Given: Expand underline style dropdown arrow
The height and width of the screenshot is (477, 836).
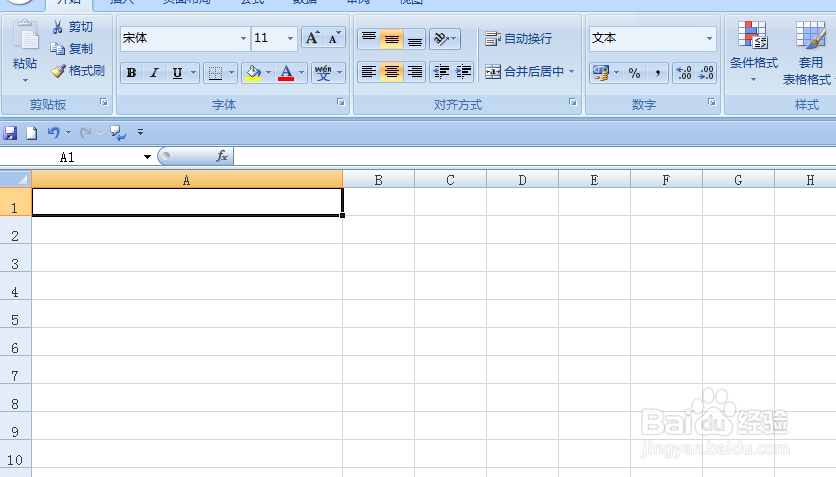Looking at the screenshot, I should [194, 73].
